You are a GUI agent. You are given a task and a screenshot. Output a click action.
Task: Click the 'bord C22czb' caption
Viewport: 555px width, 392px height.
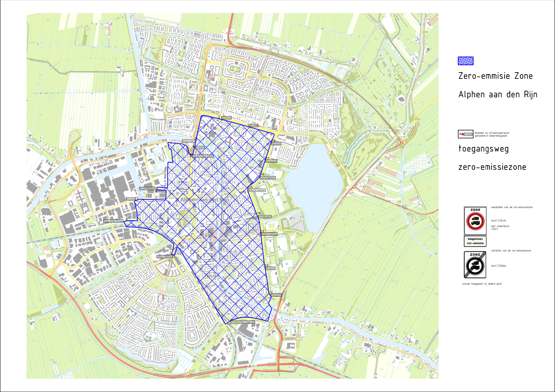tap(498, 221)
